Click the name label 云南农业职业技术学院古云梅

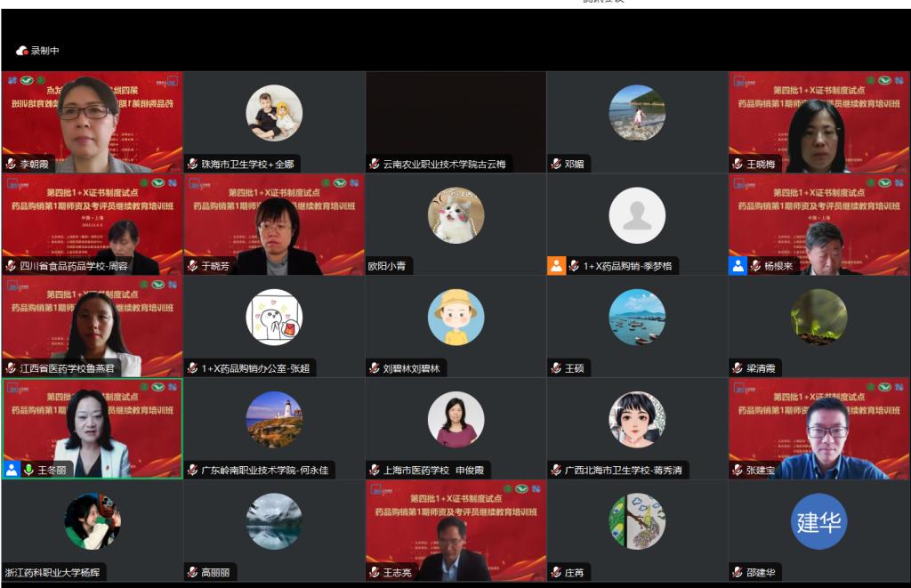coord(444,165)
